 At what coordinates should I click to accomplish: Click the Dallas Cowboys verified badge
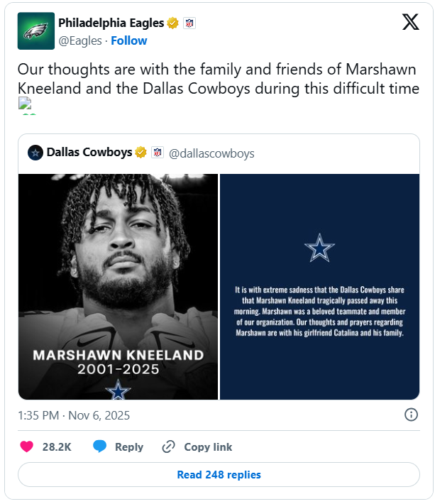(141, 153)
